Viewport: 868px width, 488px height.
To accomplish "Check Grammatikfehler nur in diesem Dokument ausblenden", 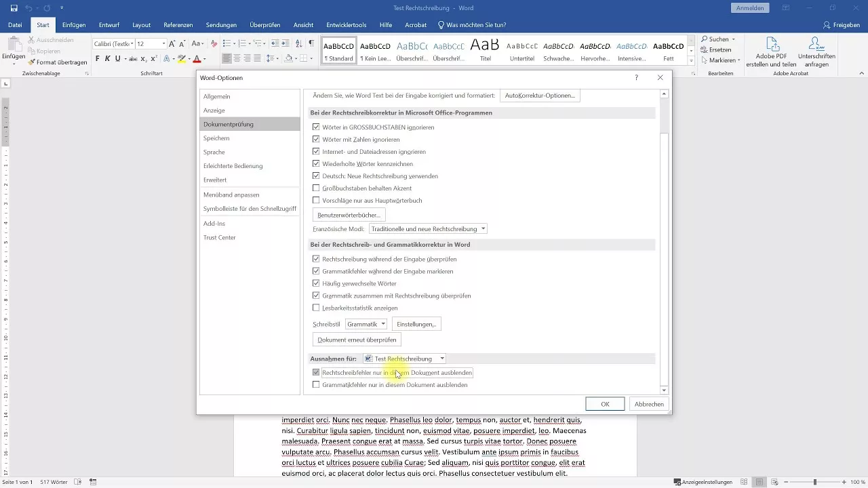I will pyautogui.click(x=315, y=384).
